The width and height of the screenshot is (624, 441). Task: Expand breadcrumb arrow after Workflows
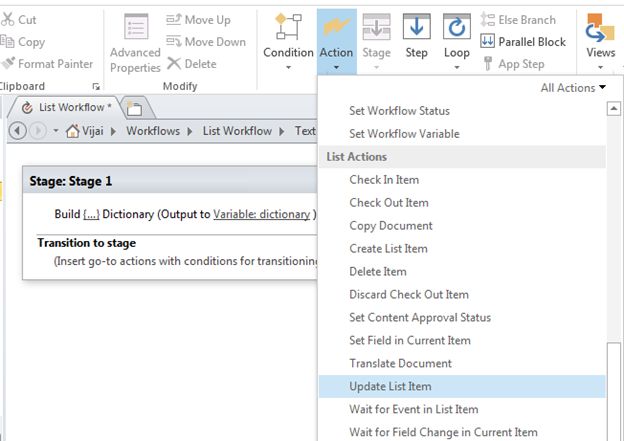pos(190,131)
